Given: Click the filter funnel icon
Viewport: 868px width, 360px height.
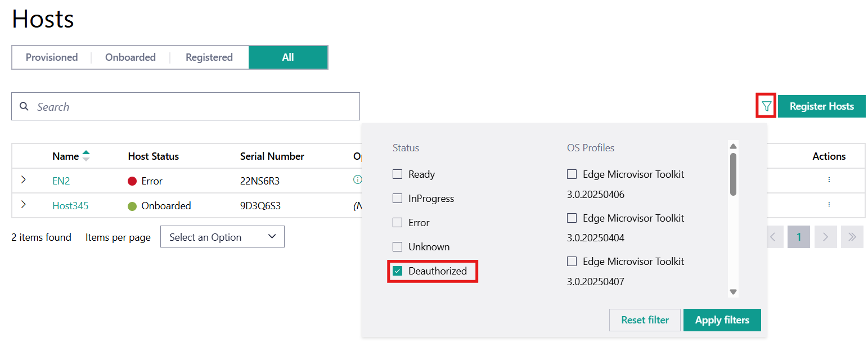Looking at the screenshot, I should click(766, 106).
